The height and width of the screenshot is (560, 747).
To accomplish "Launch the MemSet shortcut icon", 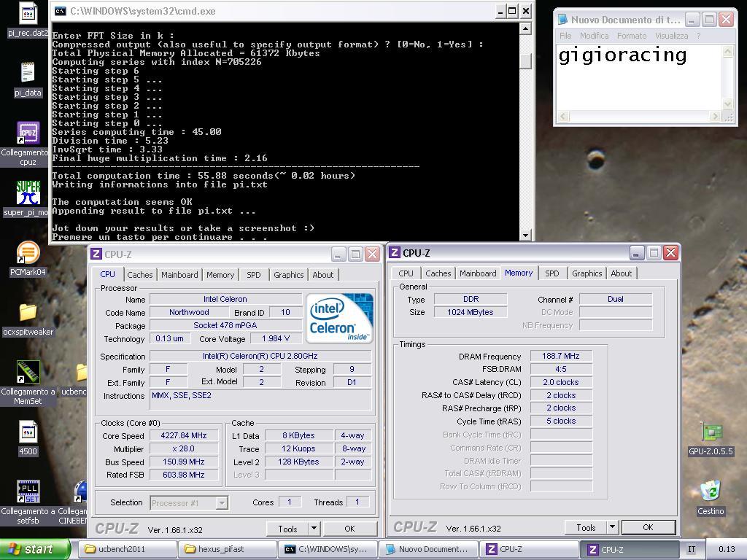I will [28, 372].
